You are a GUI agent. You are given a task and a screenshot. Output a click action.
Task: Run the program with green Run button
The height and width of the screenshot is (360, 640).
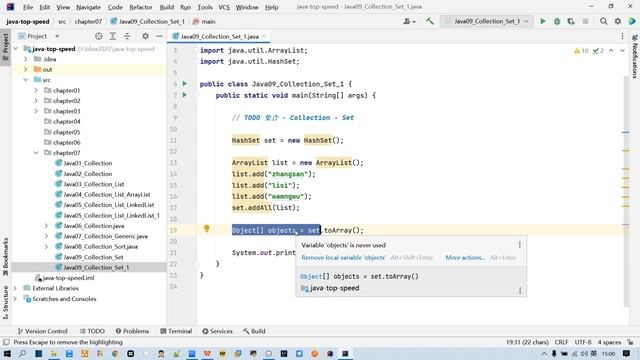point(542,21)
